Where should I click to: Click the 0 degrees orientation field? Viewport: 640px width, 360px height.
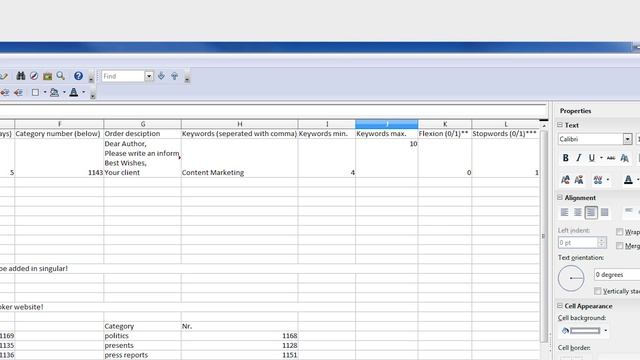coord(617,275)
